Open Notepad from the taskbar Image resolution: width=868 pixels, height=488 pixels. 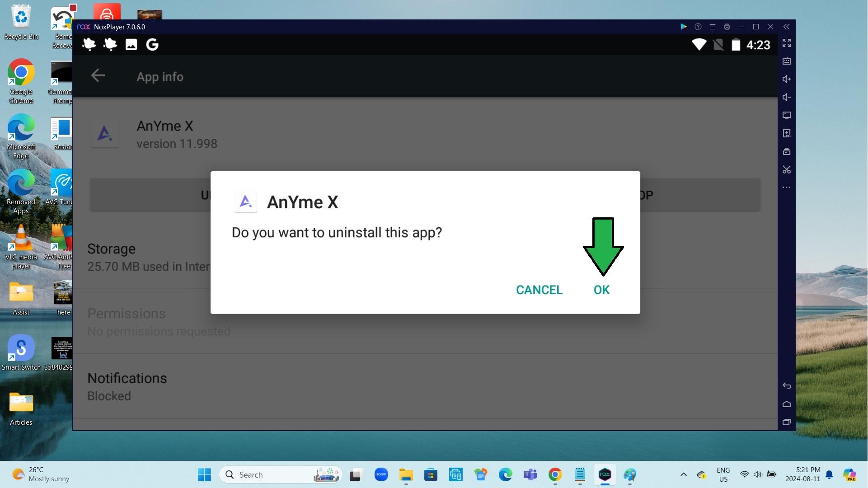tap(580, 474)
